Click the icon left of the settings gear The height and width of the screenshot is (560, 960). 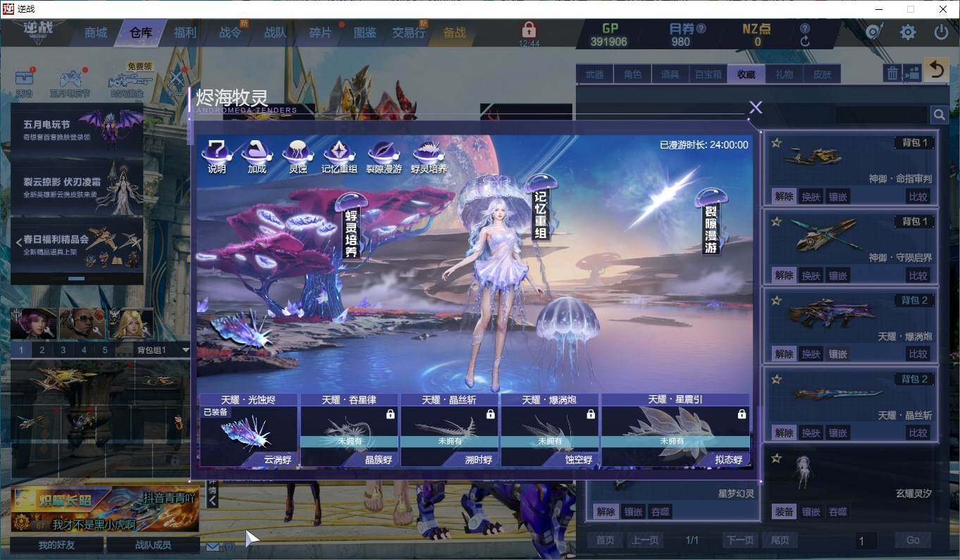tap(875, 32)
